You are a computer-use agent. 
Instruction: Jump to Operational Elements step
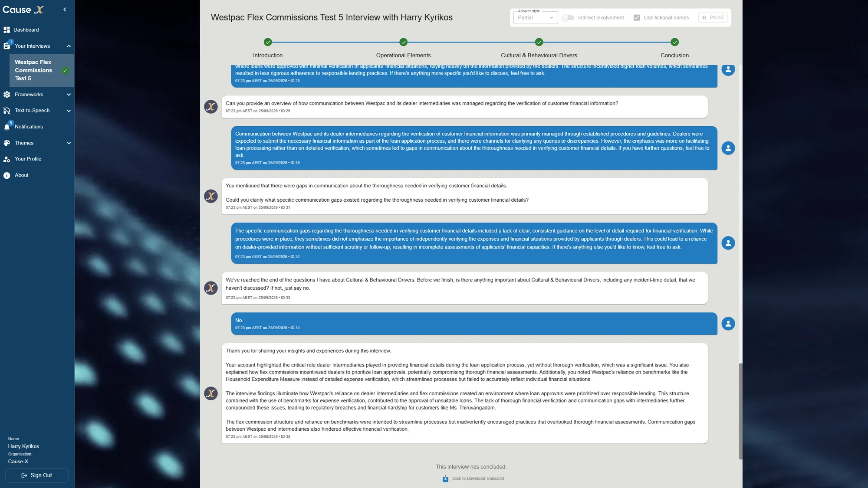tap(403, 42)
